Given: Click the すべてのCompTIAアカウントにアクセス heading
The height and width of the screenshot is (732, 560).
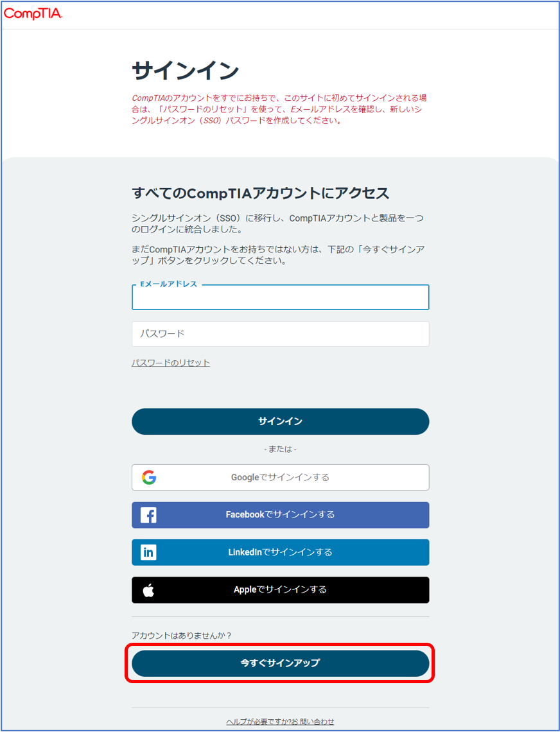Looking at the screenshot, I should point(261,193).
